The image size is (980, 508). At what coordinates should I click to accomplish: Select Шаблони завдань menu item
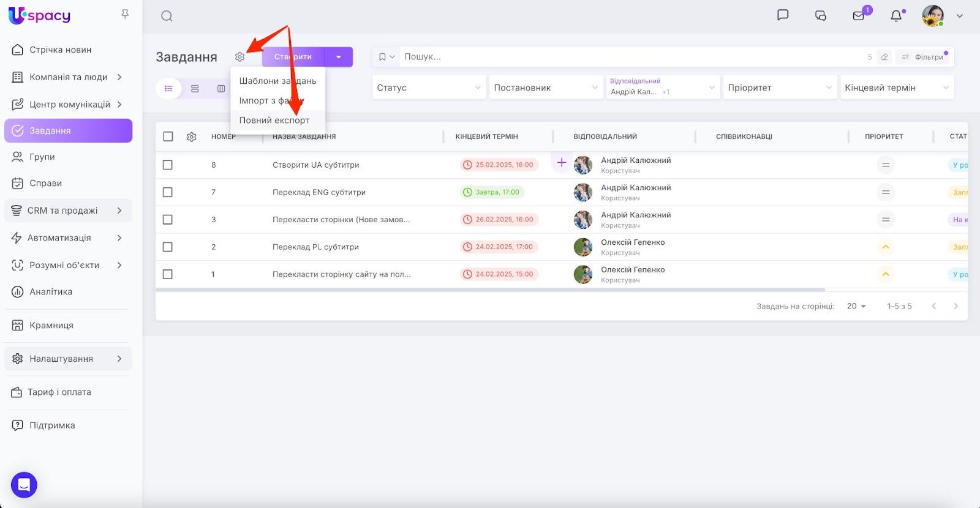click(277, 81)
